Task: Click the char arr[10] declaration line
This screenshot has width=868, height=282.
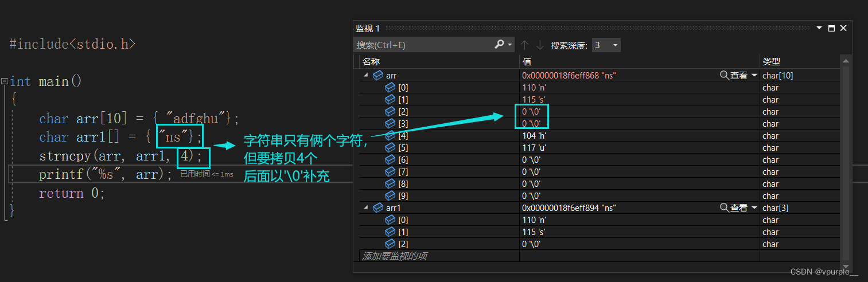Action: tap(139, 119)
